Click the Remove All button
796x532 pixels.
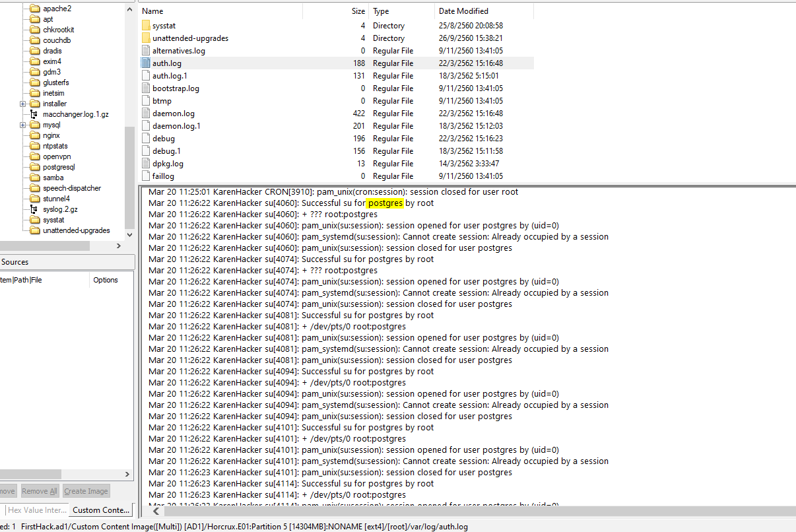[x=40, y=491]
